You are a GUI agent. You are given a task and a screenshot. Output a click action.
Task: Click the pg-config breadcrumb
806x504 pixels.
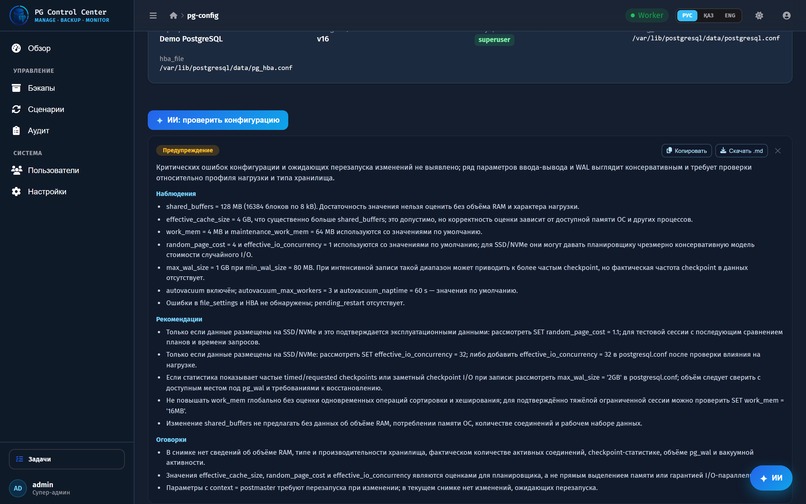(x=203, y=15)
